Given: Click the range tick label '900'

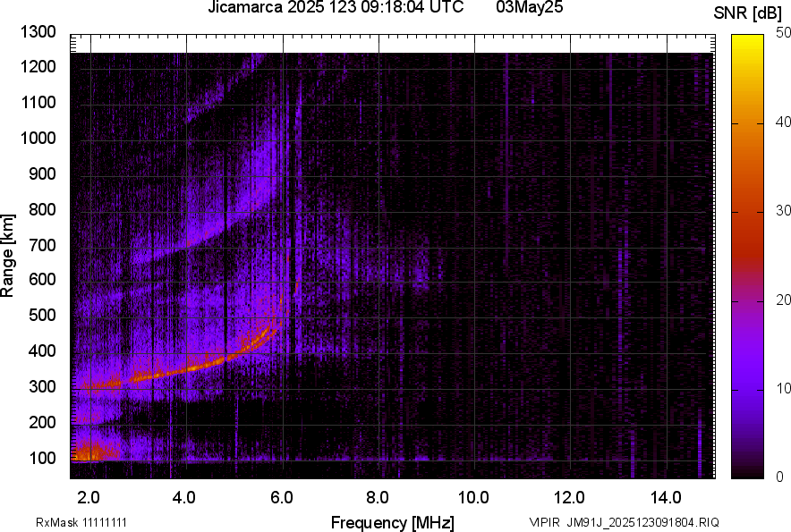Looking at the screenshot, I should pyautogui.click(x=42, y=173).
